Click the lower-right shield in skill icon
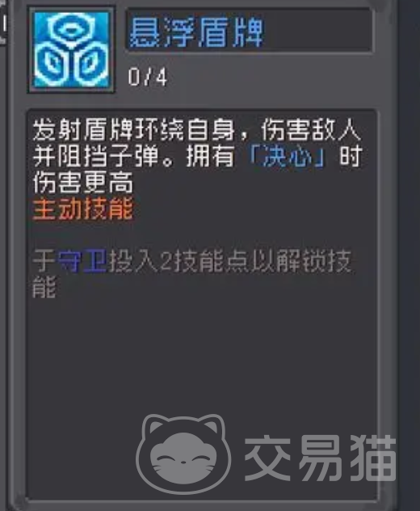The width and height of the screenshot is (420, 511). click(x=90, y=63)
